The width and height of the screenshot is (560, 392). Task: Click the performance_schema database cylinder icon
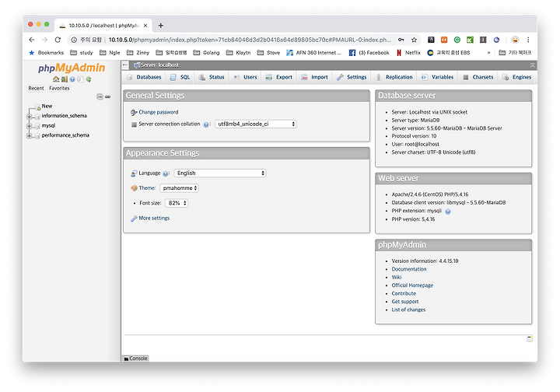point(37,135)
